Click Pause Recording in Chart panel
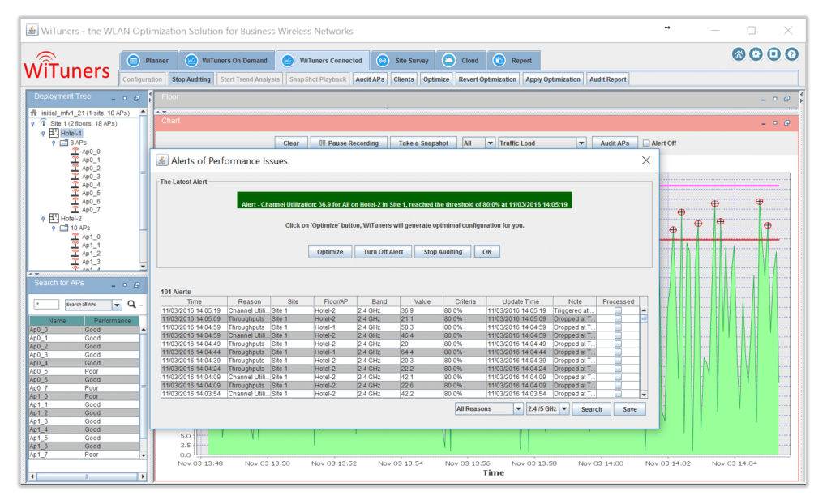 pos(349,143)
